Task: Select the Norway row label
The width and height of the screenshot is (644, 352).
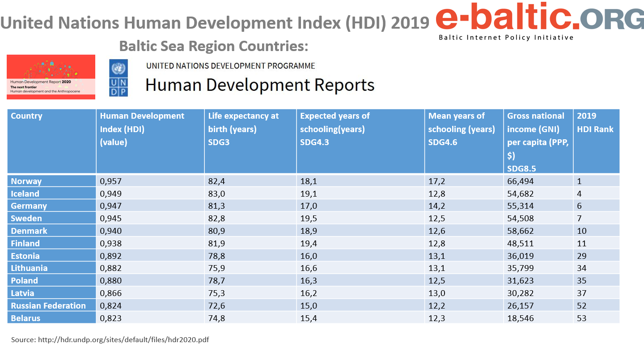Action: pyautogui.click(x=26, y=181)
